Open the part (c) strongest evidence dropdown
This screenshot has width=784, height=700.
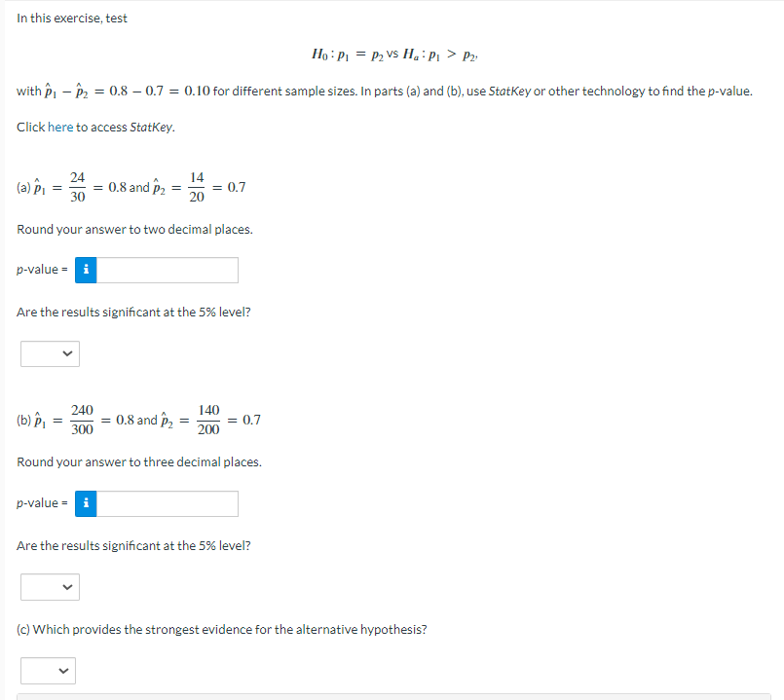tap(48, 670)
